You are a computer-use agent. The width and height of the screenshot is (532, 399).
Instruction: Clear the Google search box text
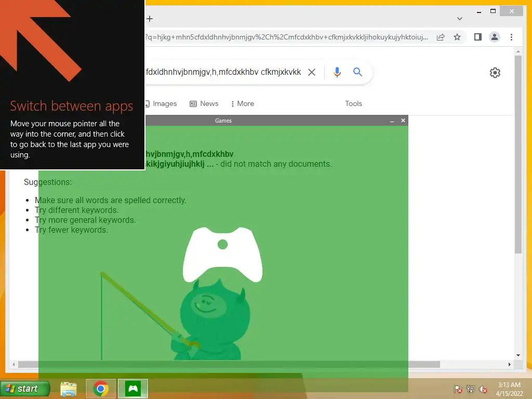pyautogui.click(x=312, y=72)
